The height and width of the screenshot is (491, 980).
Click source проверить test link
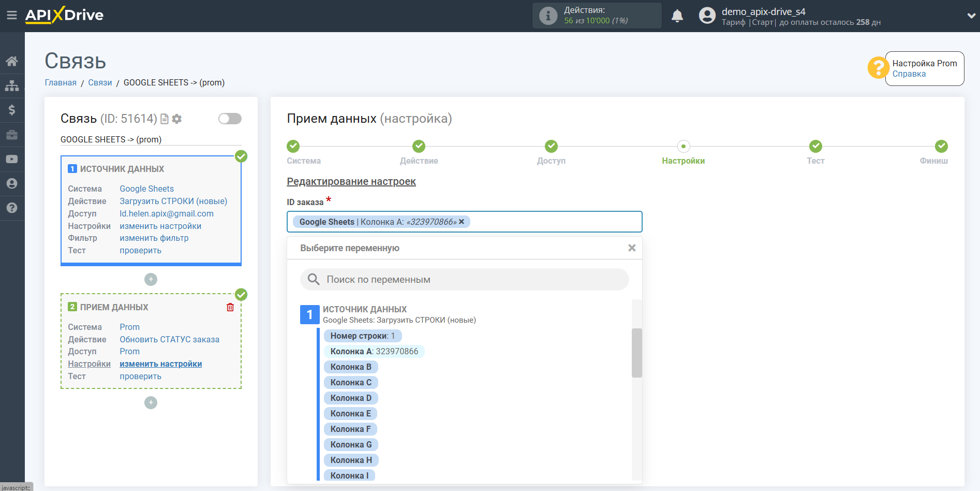click(140, 250)
